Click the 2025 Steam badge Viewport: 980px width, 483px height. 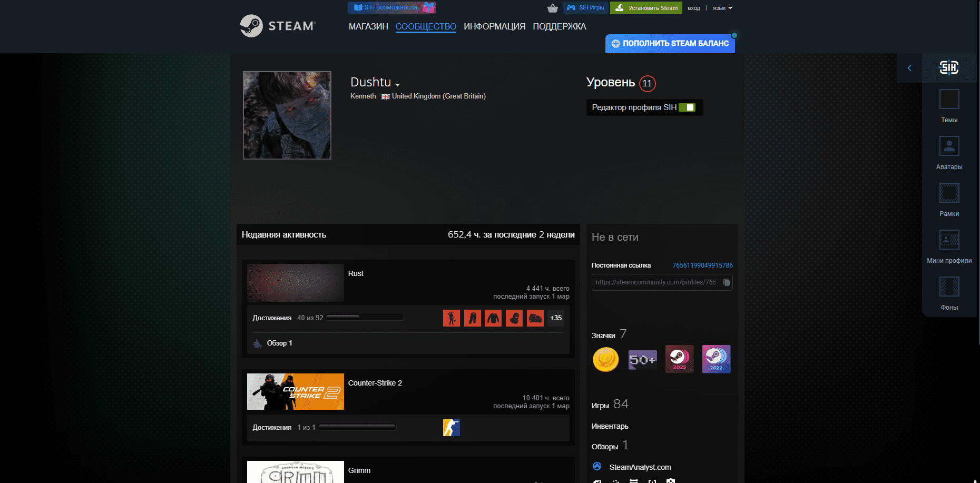[x=679, y=359]
